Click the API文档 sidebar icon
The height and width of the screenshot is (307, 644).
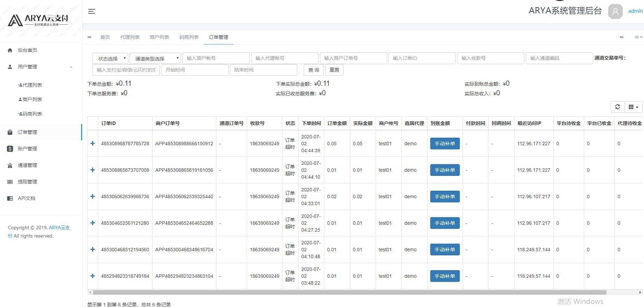coord(10,198)
